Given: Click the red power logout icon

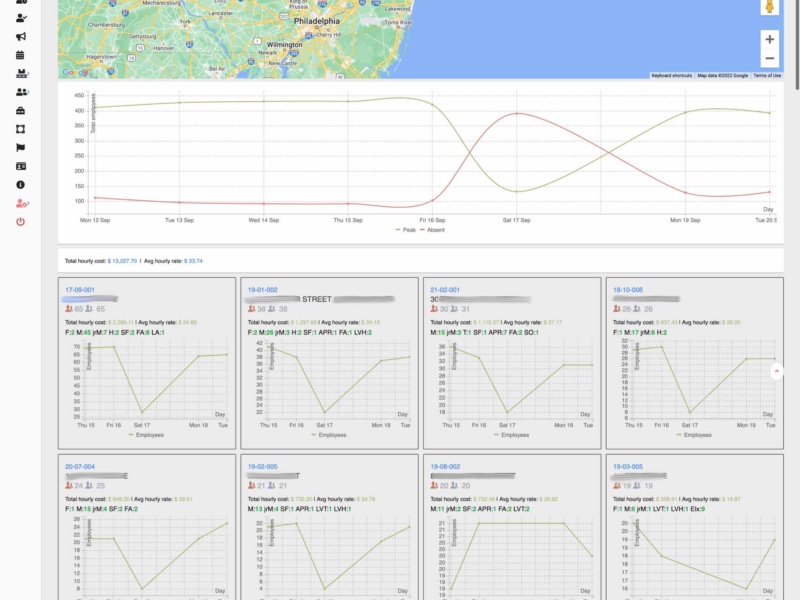Looking at the screenshot, I should pos(20,221).
